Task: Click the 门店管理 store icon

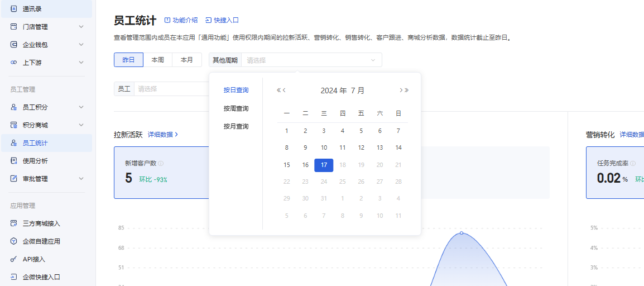Action: [14, 27]
